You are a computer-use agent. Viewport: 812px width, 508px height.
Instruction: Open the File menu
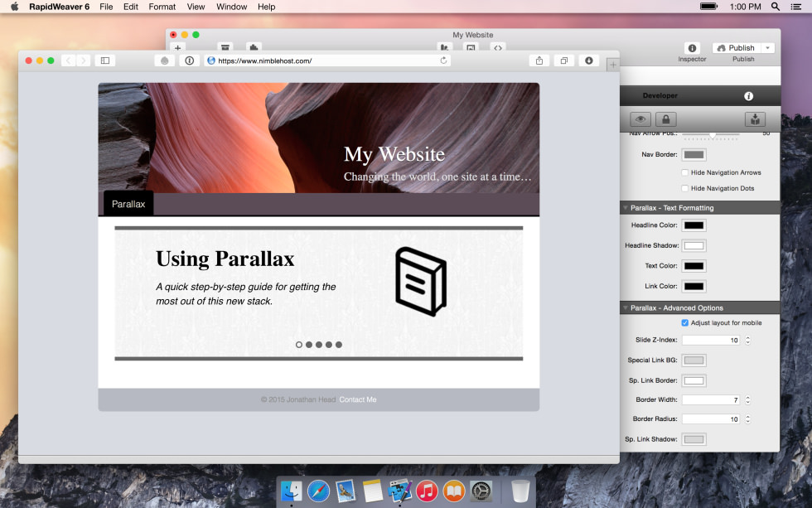tap(106, 7)
